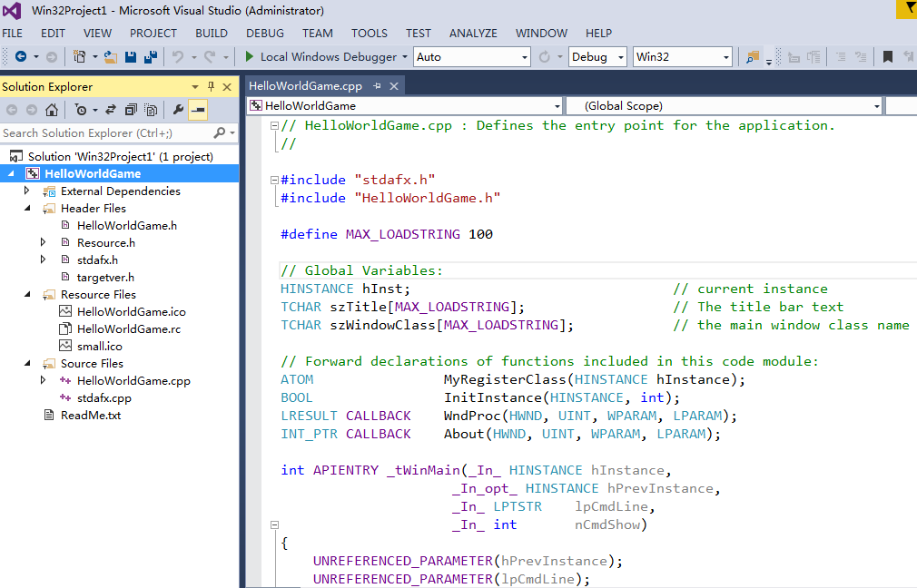
Task: Toggle pin on HelloWorldGame.cpp tab
Action: pos(377,86)
